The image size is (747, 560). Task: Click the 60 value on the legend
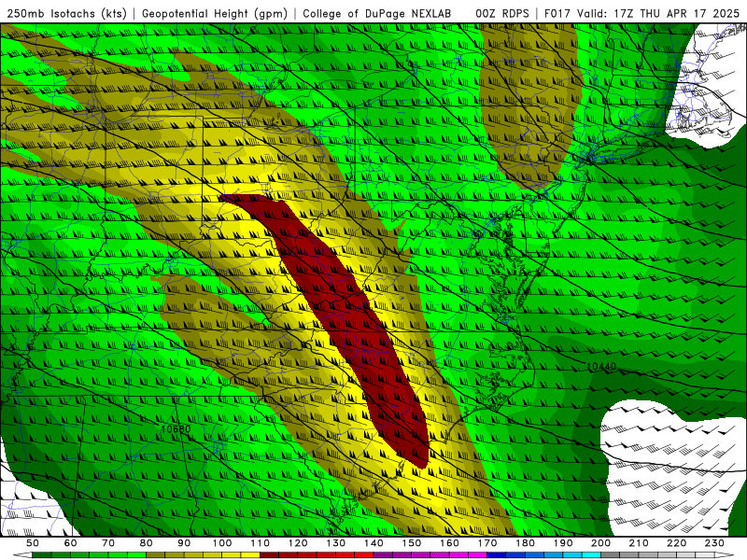[71, 543]
